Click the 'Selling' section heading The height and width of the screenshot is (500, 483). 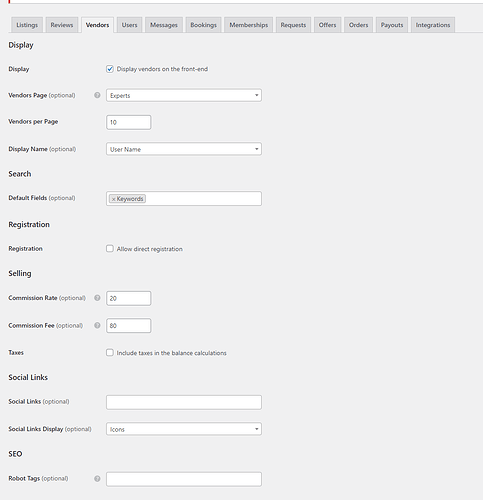(20, 274)
